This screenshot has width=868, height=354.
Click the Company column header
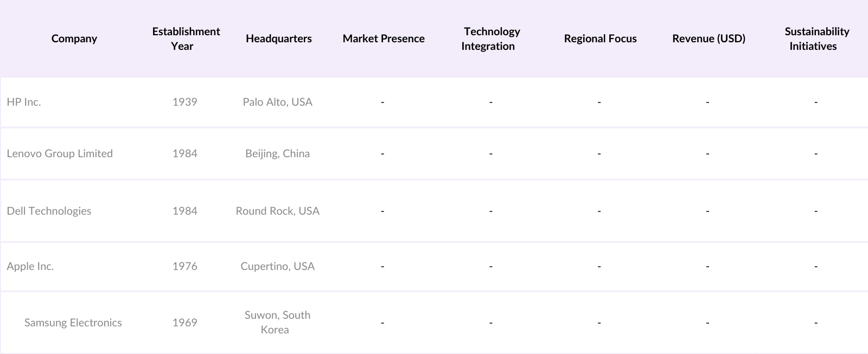[x=74, y=38]
